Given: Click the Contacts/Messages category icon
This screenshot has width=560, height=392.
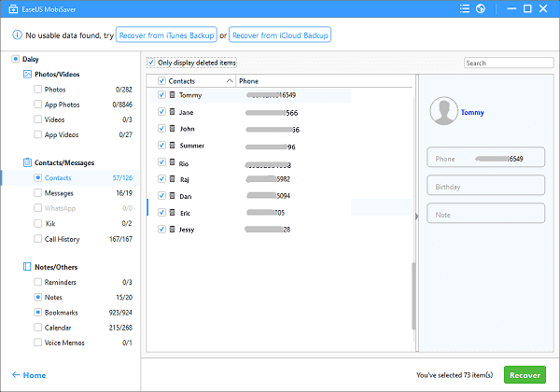Looking at the screenshot, I should (24, 161).
